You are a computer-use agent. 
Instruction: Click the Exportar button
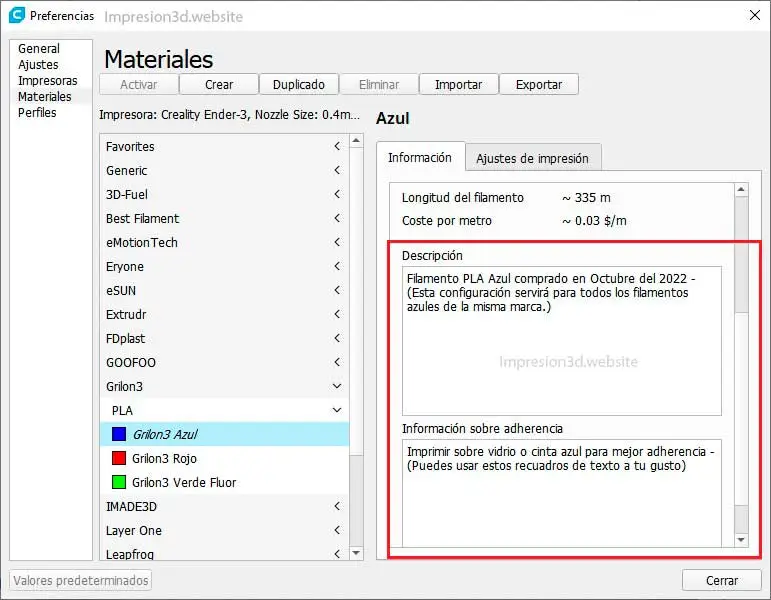539,85
